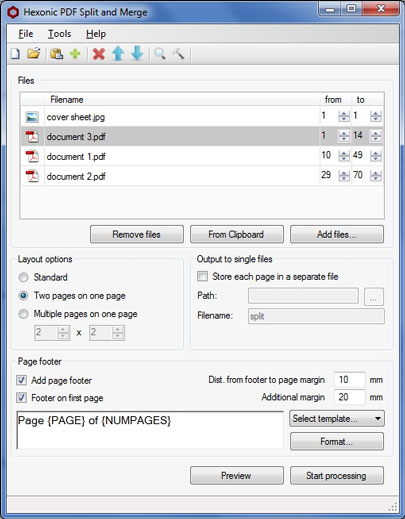Select Two pages on one page
The image size is (405, 519).
[x=23, y=296]
